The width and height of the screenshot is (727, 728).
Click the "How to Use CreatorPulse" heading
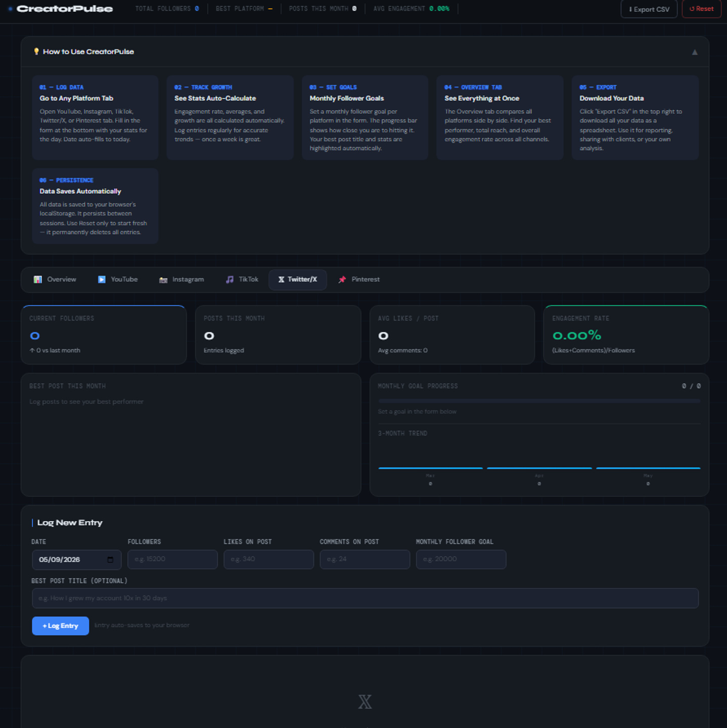[88, 52]
